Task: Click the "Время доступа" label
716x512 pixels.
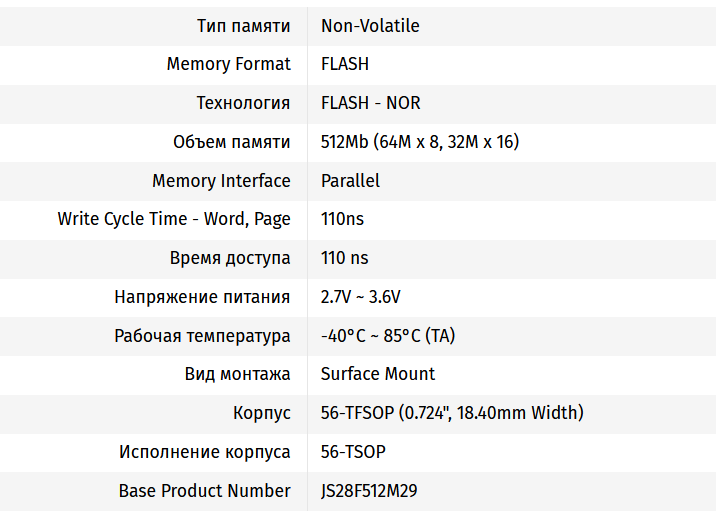Action: tap(230, 258)
